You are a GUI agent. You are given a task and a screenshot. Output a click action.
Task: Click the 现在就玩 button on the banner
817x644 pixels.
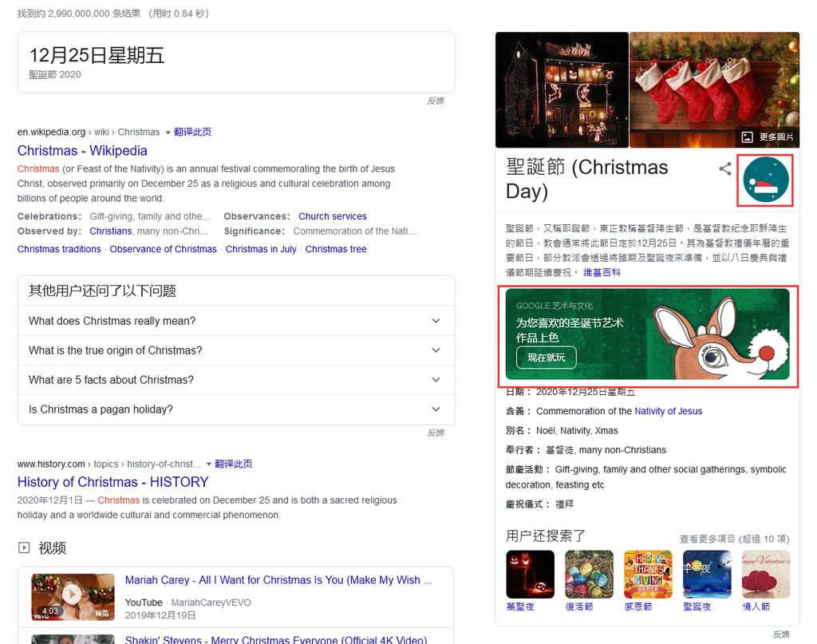pyautogui.click(x=546, y=358)
